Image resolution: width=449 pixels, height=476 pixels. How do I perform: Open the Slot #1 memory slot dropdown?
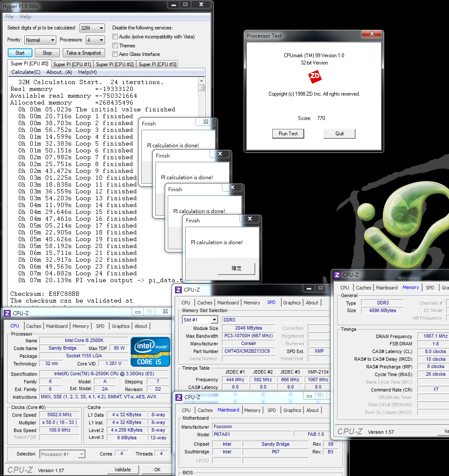tap(200, 320)
